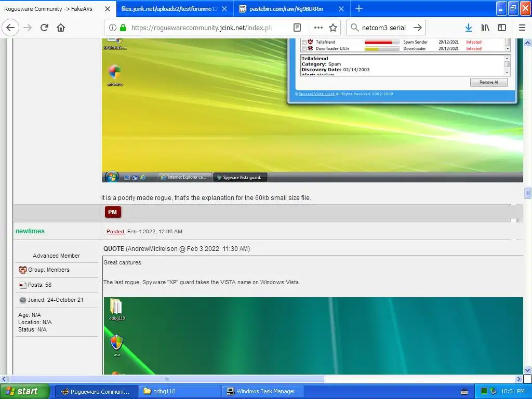This screenshot has height=399, width=532.
Task: Click the horizontal scroll left arrow
Action: point(4,379)
